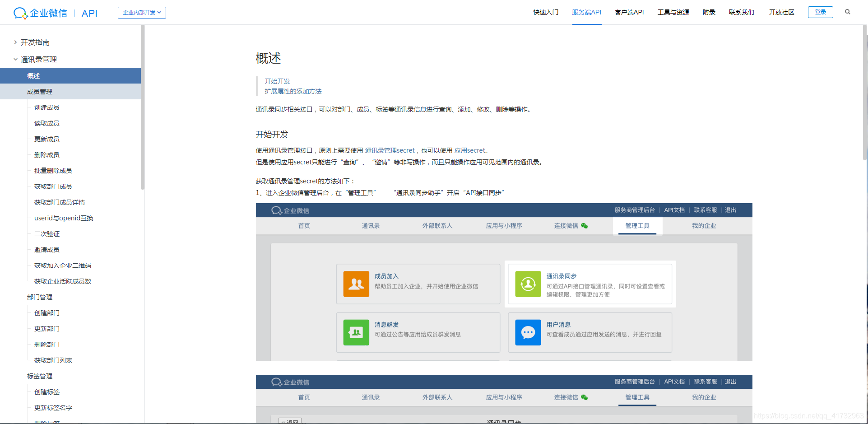
Task: Open 获取部门列表 sidebar item
Action: (53, 360)
